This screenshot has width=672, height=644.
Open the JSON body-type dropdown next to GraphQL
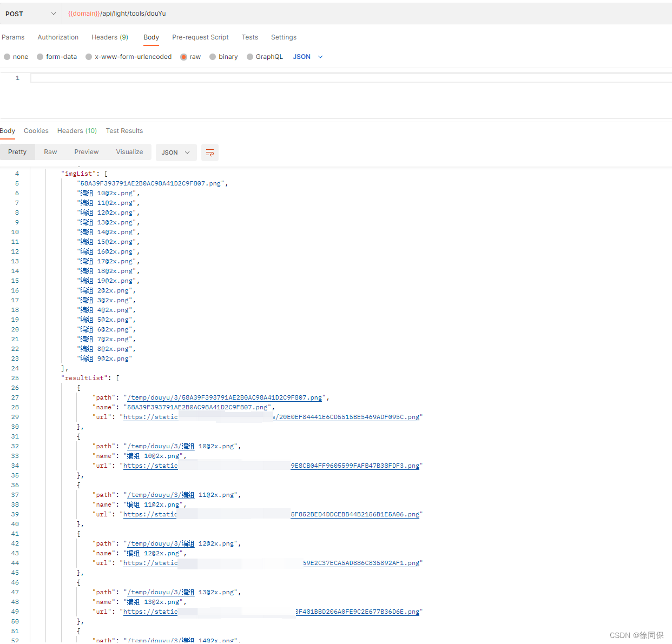coord(307,56)
